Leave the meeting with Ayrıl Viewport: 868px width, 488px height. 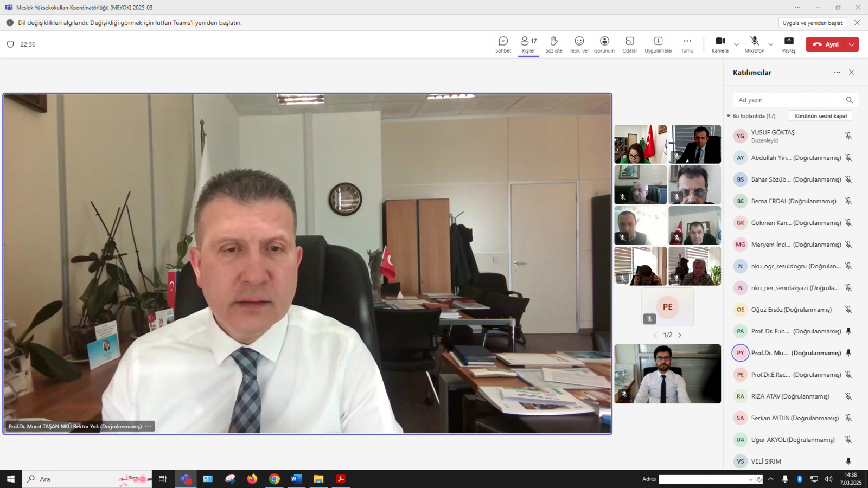click(x=826, y=44)
